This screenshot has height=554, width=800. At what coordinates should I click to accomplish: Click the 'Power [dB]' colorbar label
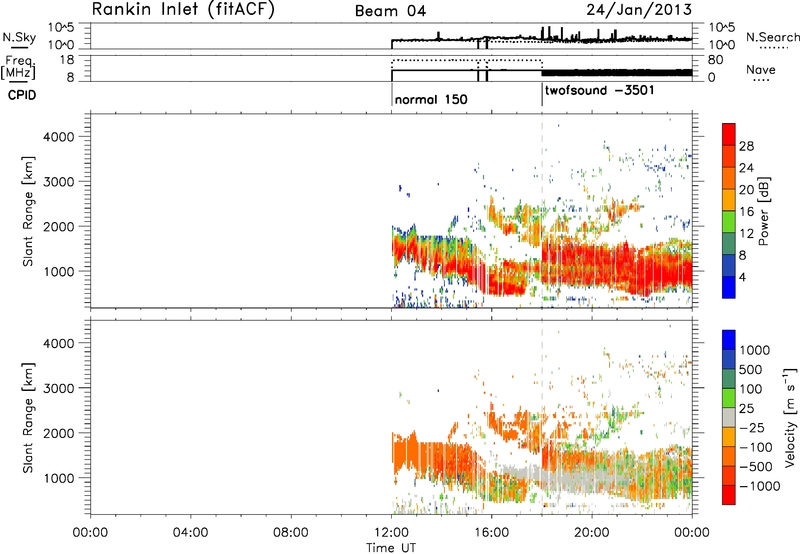764,211
